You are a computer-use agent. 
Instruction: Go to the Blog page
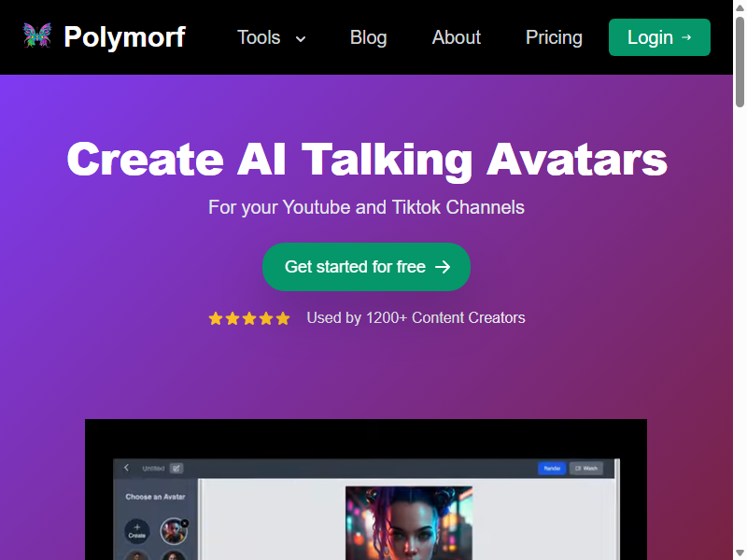[368, 37]
